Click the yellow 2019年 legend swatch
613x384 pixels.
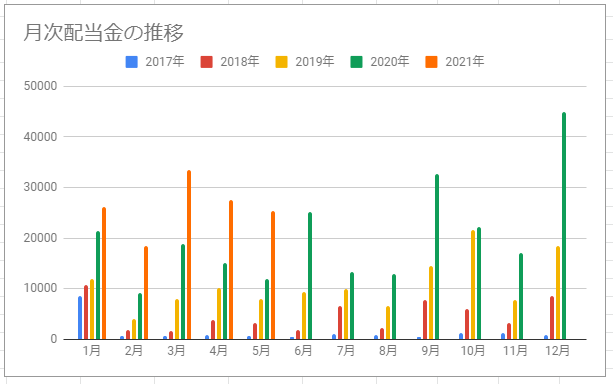pyautogui.click(x=281, y=62)
